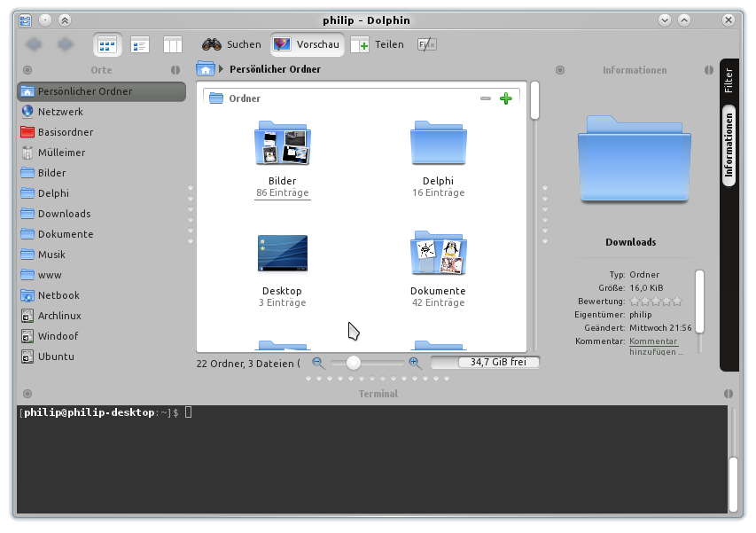The width and height of the screenshot is (756, 533).
Task: Close the Informationen panel via its left button
Action: (560, 70)
